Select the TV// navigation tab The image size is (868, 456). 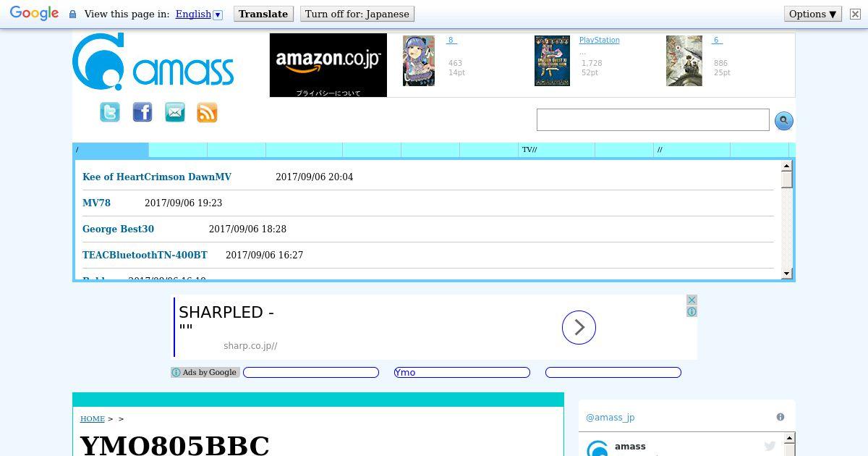coord(556,150)
